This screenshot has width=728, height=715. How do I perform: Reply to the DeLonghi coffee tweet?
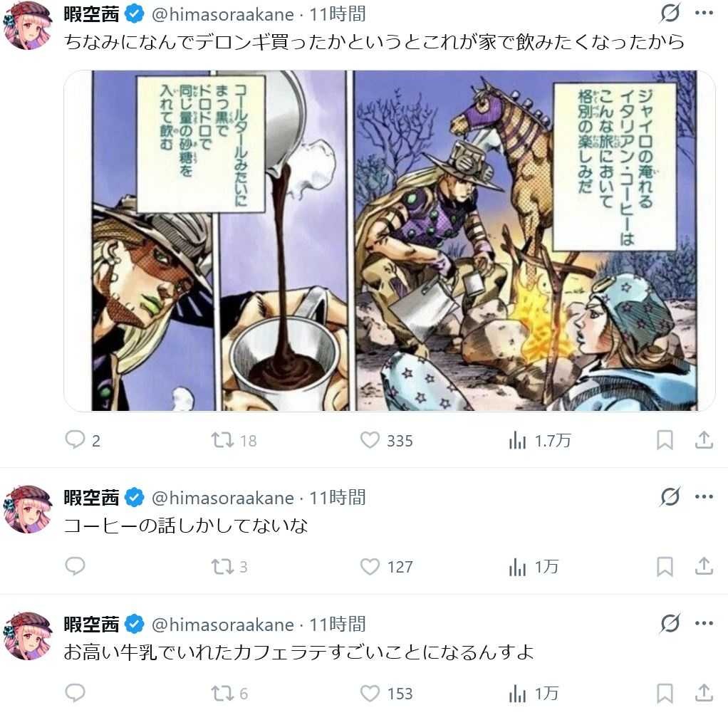(76, 439)
